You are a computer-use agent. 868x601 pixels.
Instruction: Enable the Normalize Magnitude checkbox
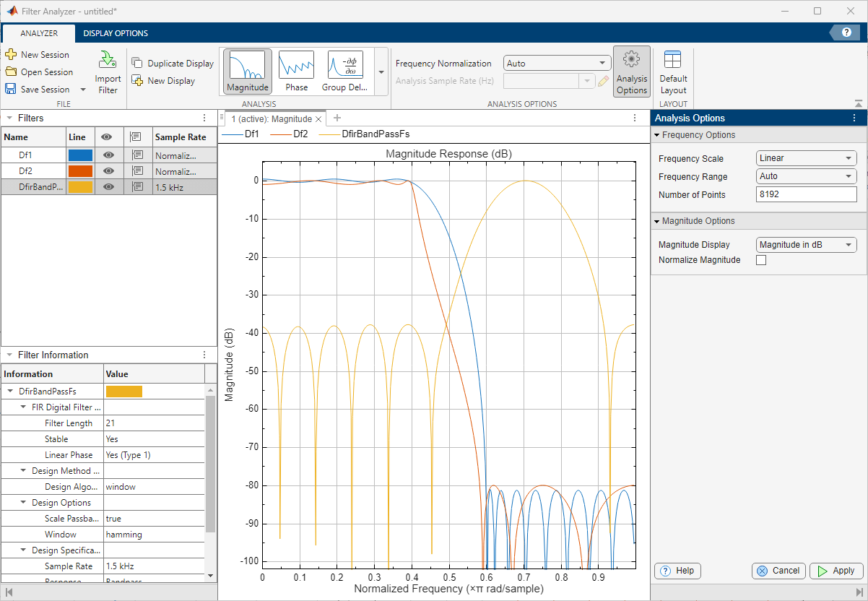(x=760, y=260)
